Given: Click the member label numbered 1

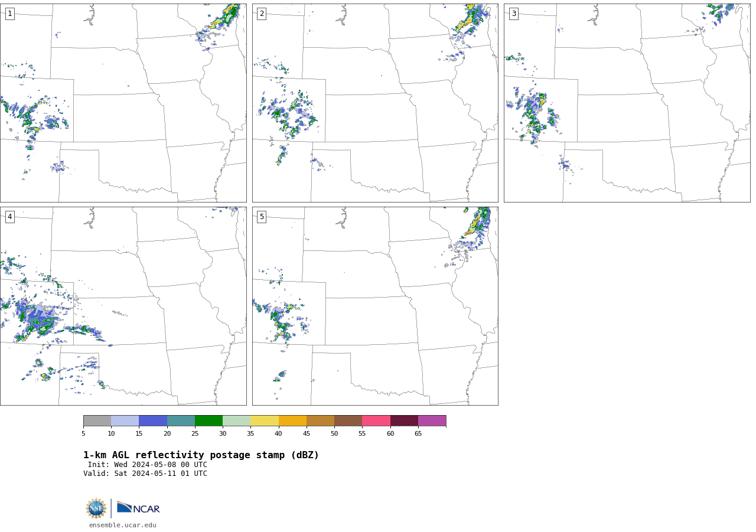Looking at the screenshot, I should coord(10,14).
